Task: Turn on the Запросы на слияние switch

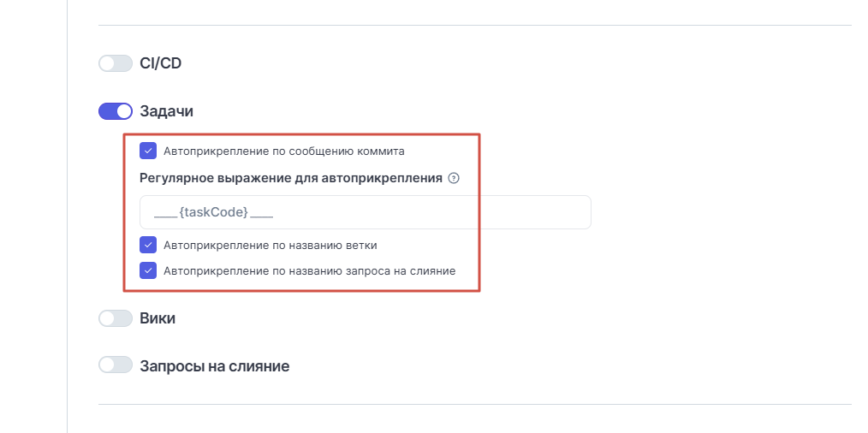Action: pyautogui.click(x=116, y=365)
